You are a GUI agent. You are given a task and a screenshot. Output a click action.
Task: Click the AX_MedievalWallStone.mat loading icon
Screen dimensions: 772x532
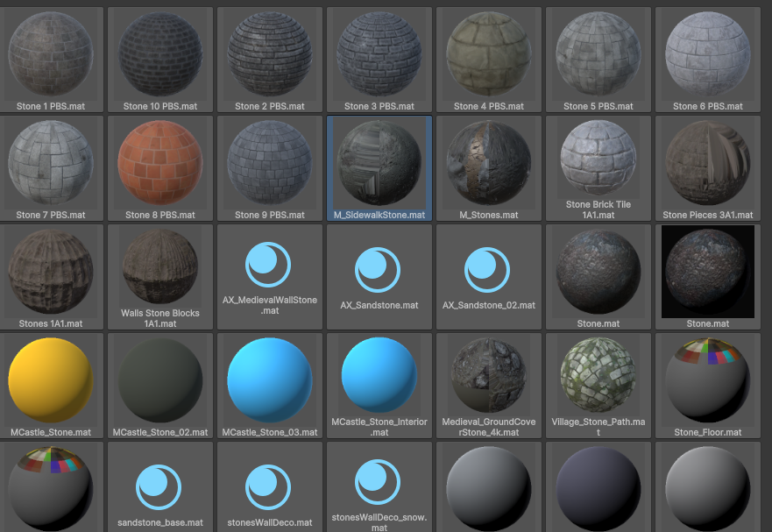pyautogui.click(x=268, y=265)
